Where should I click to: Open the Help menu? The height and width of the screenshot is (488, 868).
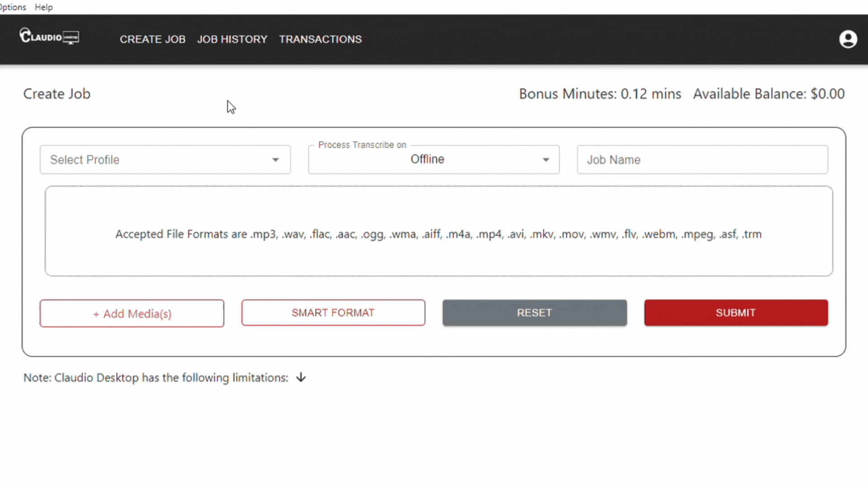(x=44, y=7)
